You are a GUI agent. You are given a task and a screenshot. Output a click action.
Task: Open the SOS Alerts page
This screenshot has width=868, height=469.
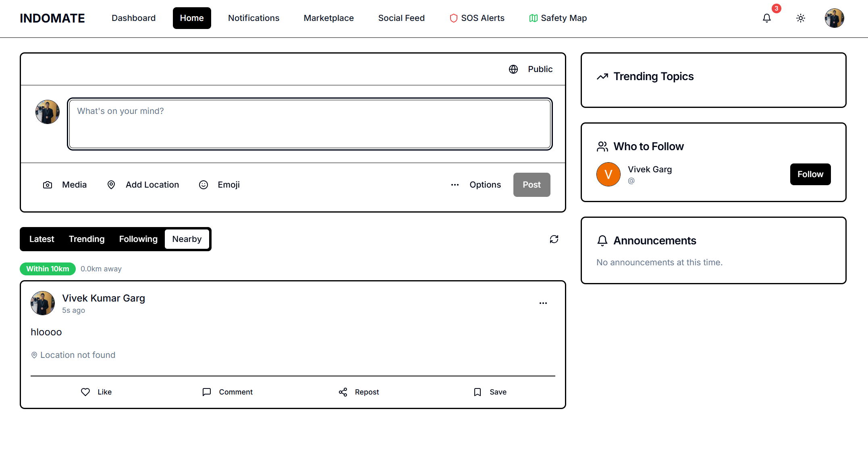click(477, 18)
